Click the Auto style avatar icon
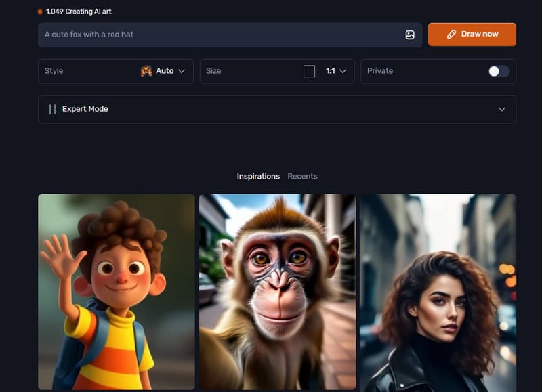 coord(146,71)
